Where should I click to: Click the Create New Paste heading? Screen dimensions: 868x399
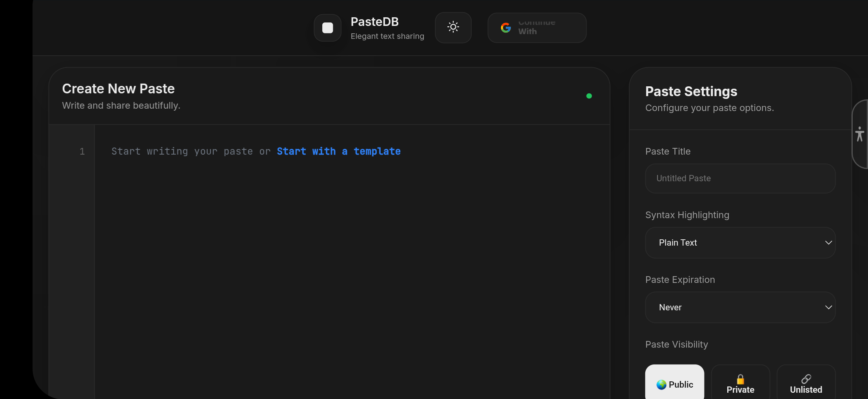[x=118, y=89]
